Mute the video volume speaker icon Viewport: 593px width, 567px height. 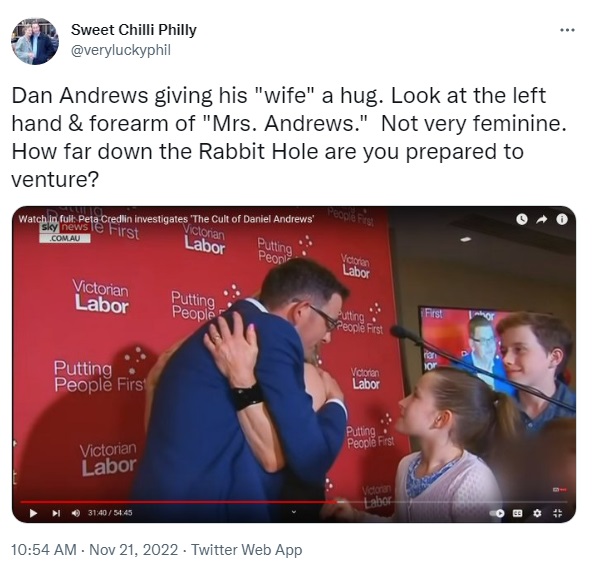[76, 513]
